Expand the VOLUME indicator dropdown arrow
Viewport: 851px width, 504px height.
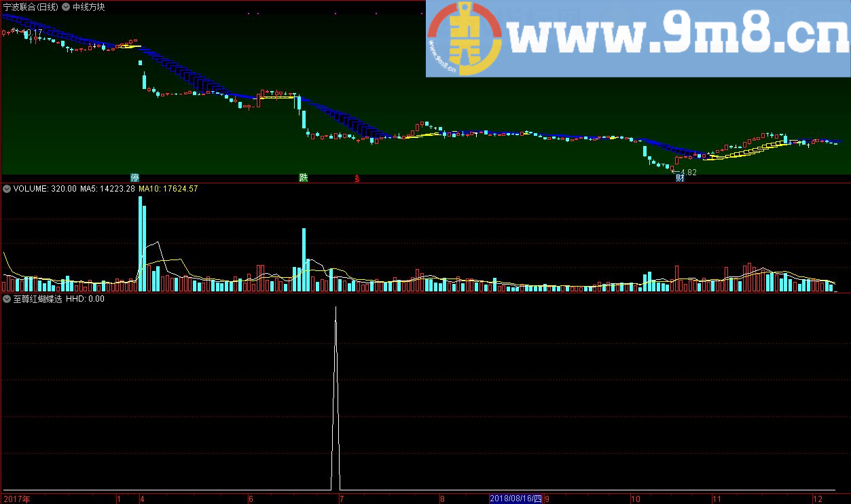click(7, 189)
